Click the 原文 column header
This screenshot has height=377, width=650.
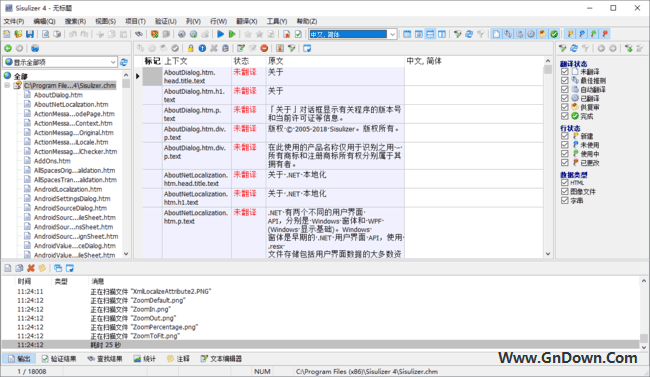click(x=335, y=61)
